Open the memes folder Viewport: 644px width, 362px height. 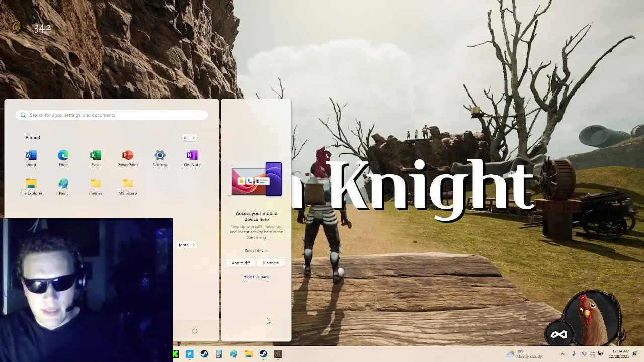click(96, 187)
